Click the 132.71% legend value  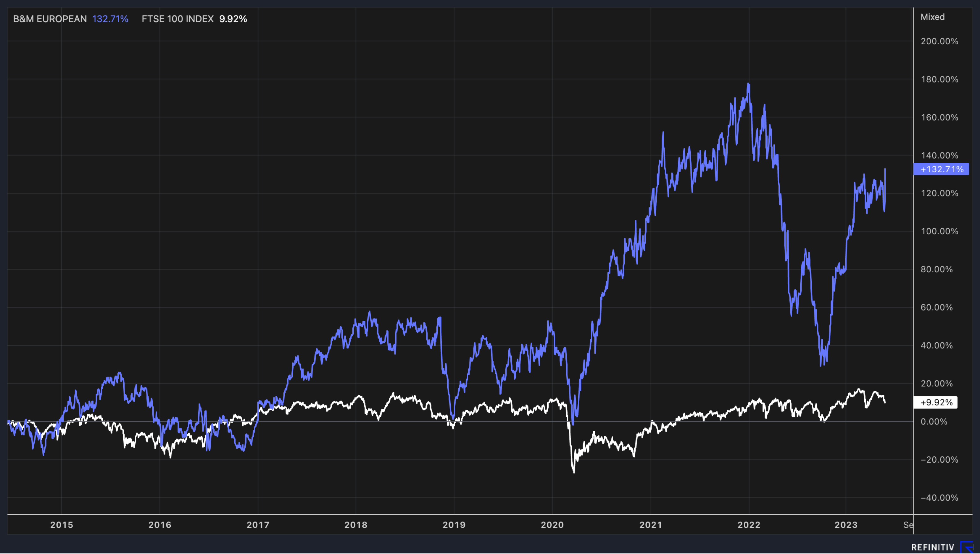(x=110, y=19)
